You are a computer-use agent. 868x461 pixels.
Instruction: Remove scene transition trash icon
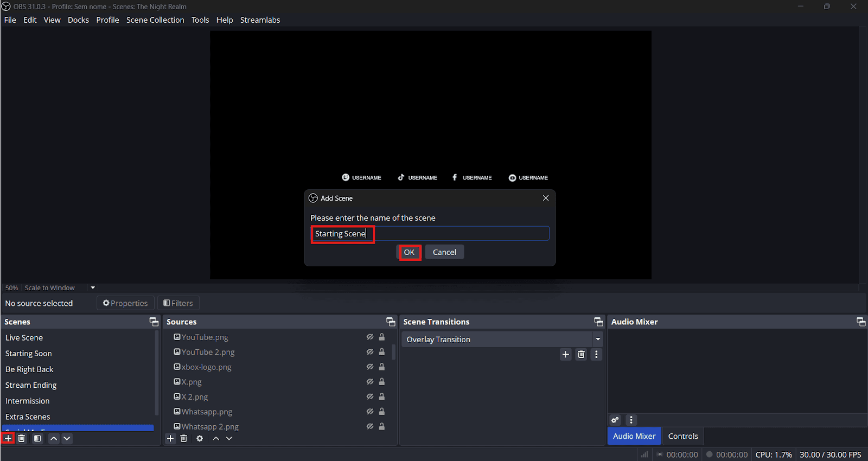(x=582, y=354)
